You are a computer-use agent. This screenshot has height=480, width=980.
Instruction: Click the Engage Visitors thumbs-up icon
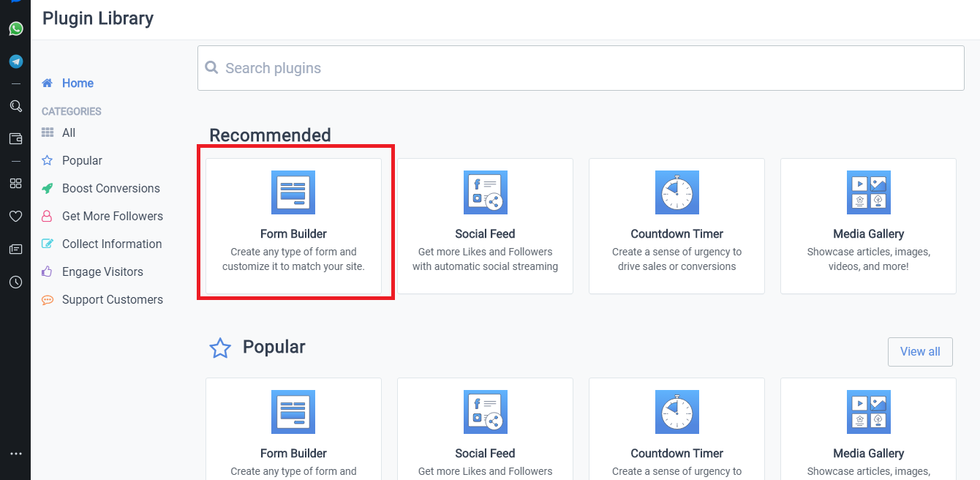point(48,271)
